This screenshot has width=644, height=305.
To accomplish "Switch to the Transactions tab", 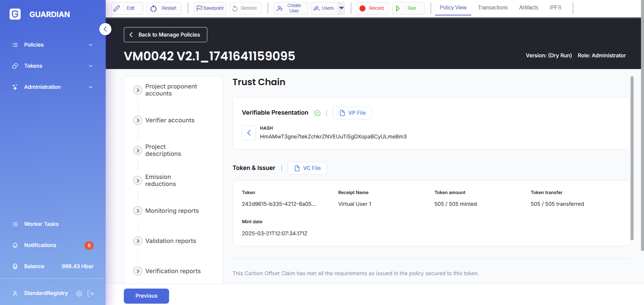I will pos(493,8).
